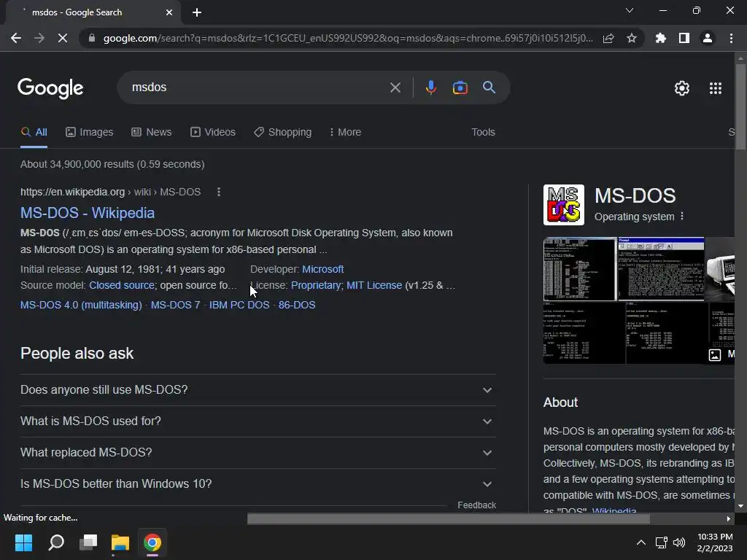Open Task View on taskbar
This screenshot has height=560, width=747.
coord(88,542)
